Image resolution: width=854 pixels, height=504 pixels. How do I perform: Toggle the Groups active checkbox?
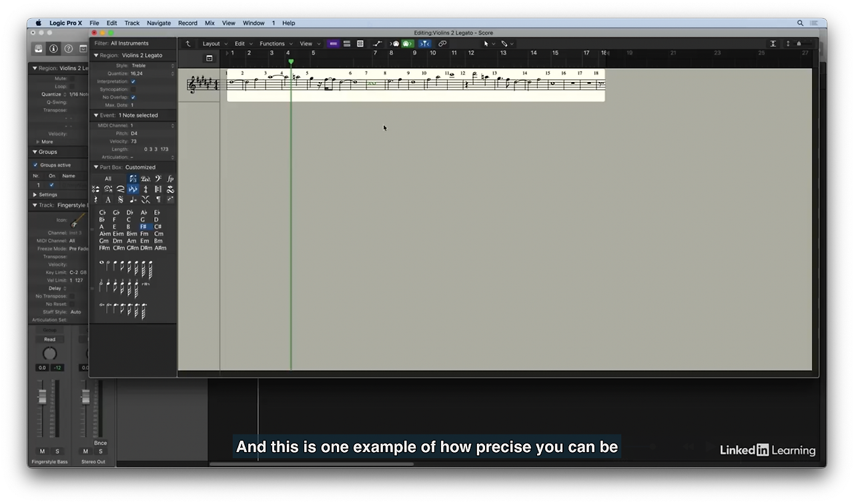(35, 165)
